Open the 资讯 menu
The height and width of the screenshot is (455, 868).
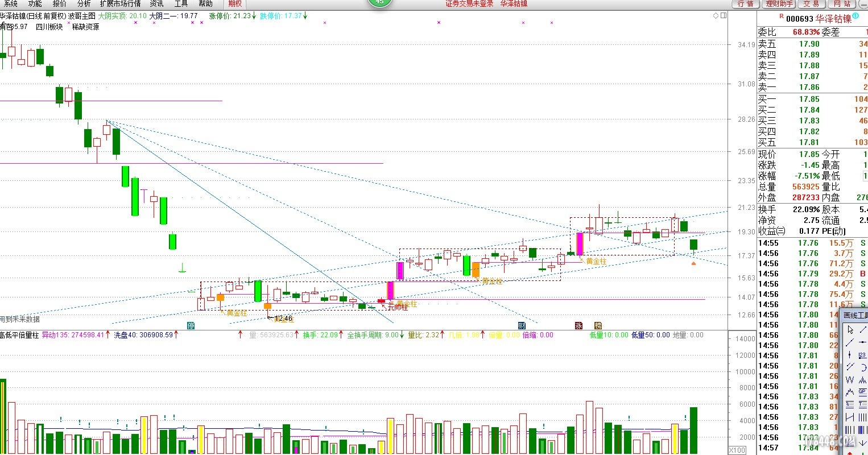coord(157,4)
